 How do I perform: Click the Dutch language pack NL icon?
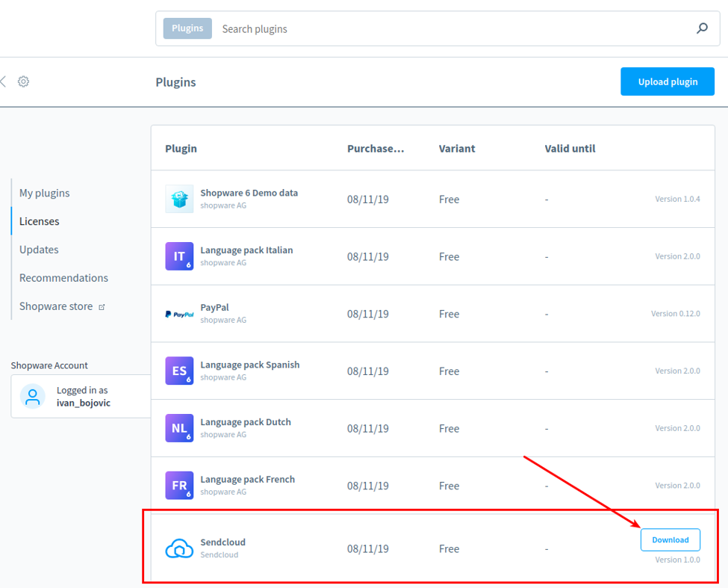179,428
